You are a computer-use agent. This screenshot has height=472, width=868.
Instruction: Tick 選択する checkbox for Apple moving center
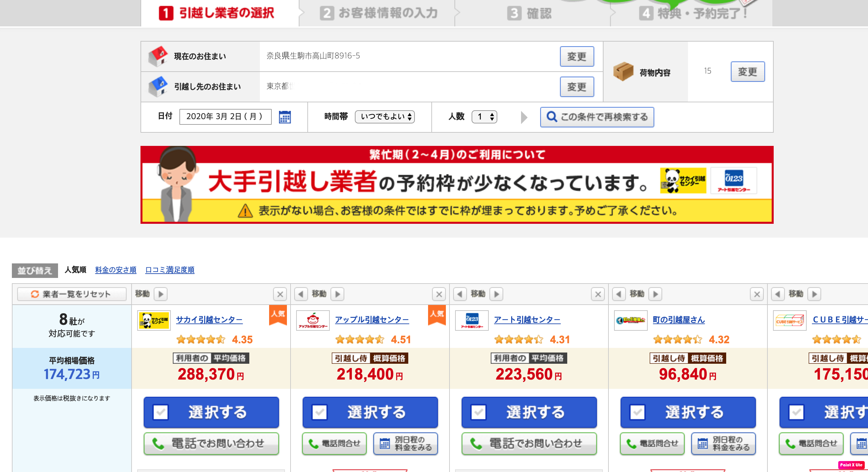320,412
